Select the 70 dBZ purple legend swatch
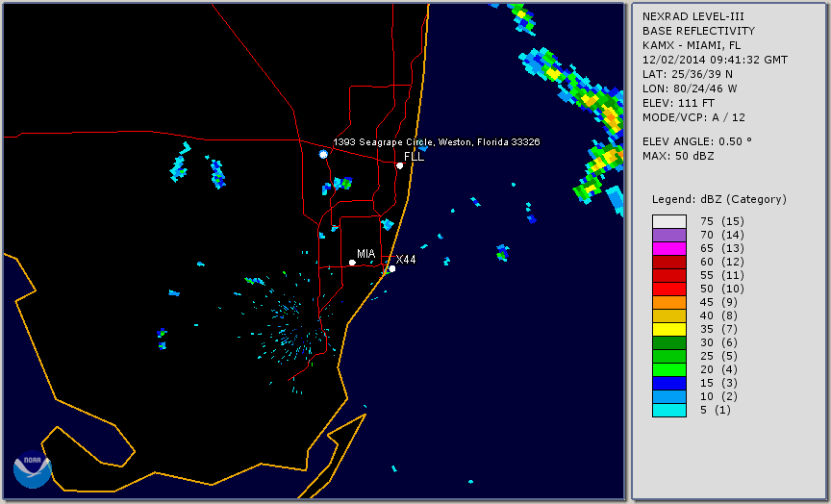 point(669,235)
